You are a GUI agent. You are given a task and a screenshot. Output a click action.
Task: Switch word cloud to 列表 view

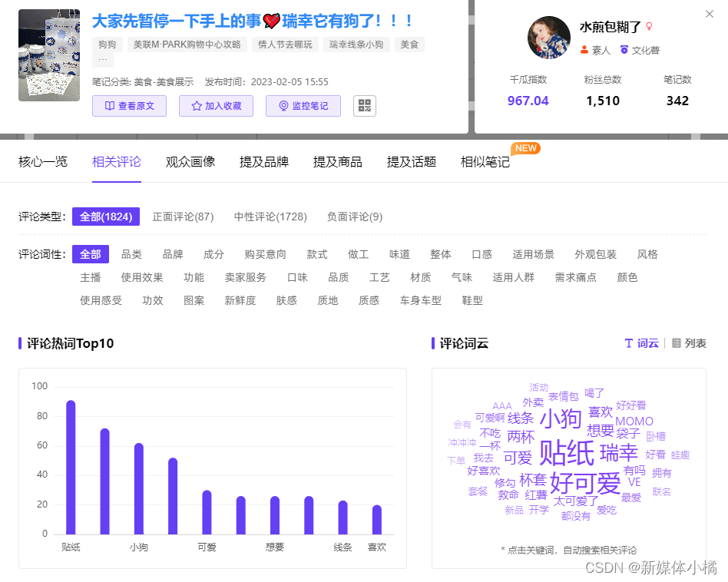point(690,343)
